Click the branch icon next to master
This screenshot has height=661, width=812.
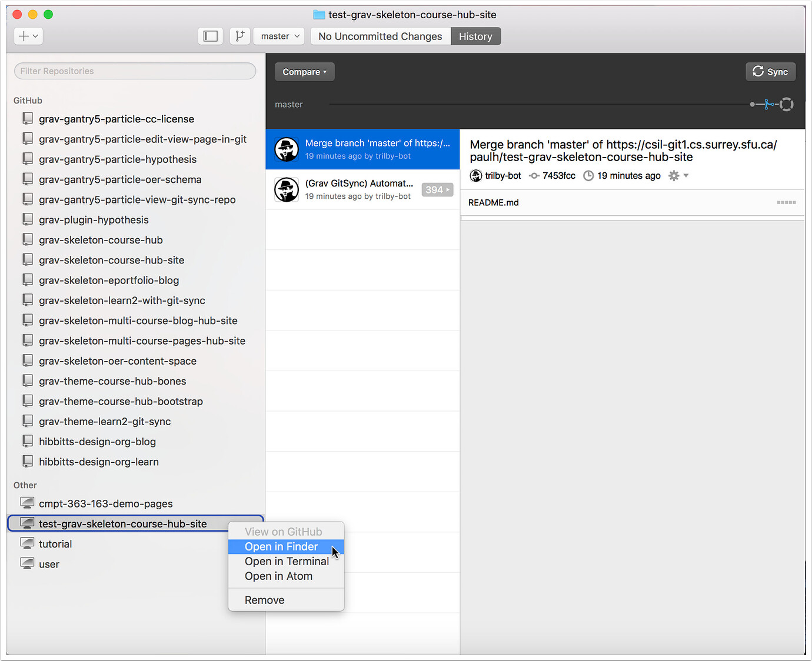239,36
